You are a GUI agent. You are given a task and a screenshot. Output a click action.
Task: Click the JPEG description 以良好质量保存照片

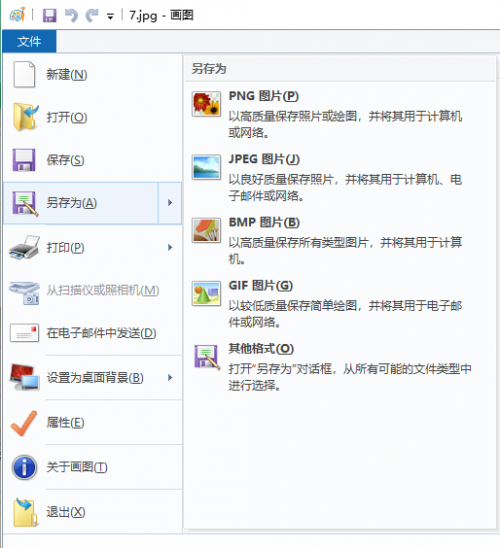pos(346,187)
